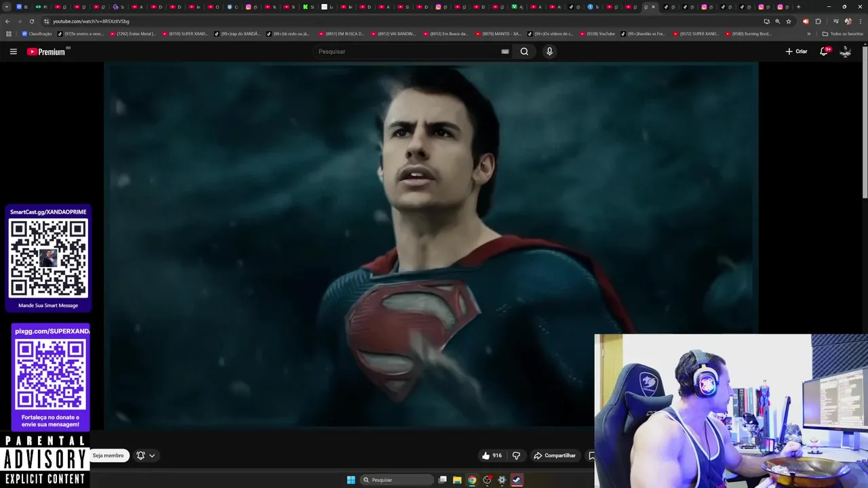
Task: Open the Os vídeos de c... bookmark
Action: coord(550,33)
